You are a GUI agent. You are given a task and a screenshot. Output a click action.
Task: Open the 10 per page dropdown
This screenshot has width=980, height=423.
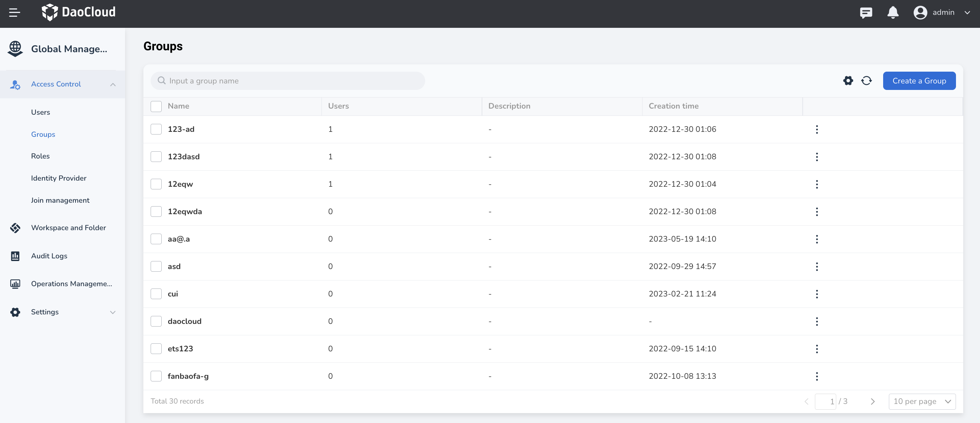point(922,402)
